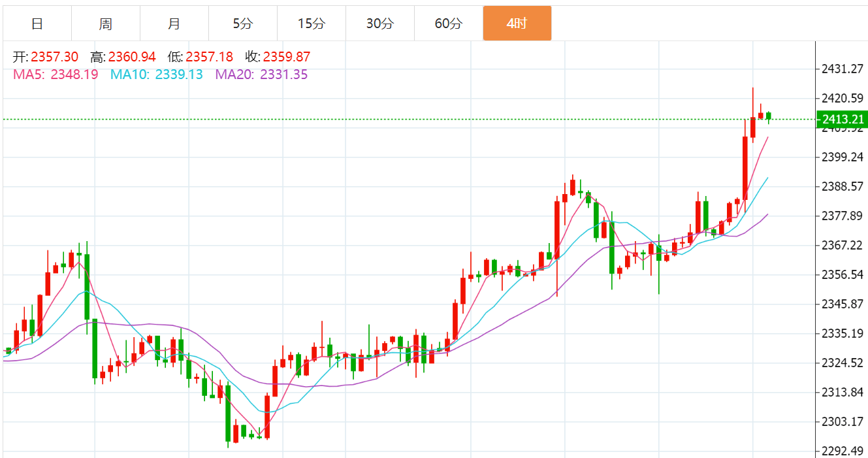Click the 2420.59 price axis label
Screen dimensions: 868x458
click(x=843, y=98)
